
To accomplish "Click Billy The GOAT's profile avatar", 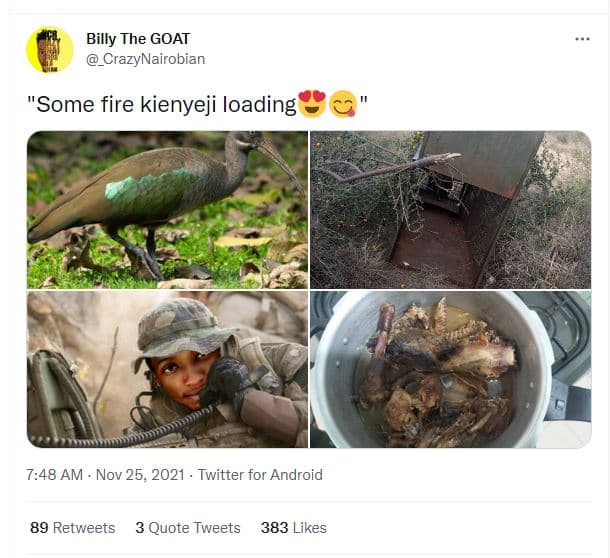I will [x=50, y=50].
